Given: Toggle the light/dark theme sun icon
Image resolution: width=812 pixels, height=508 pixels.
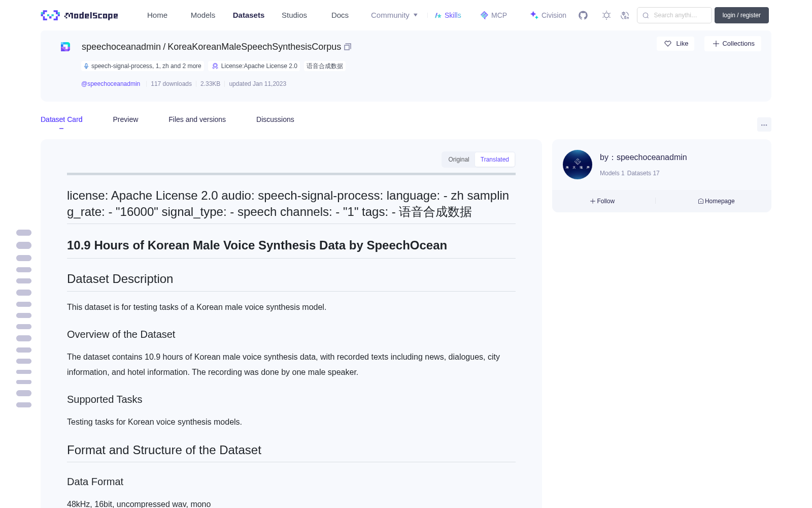Looking at the screenshot, I should [x=606, y=15].
